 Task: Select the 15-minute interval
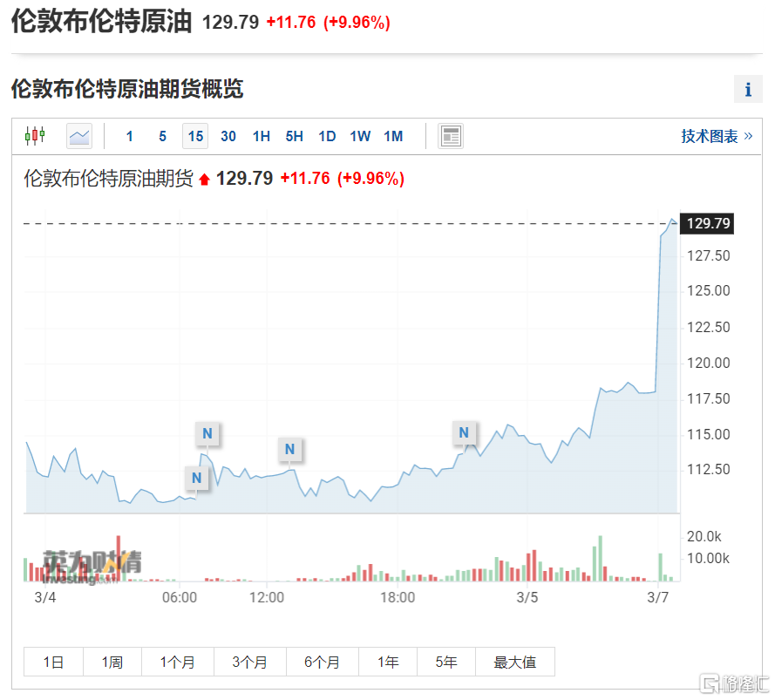click(x=195, y=136)
